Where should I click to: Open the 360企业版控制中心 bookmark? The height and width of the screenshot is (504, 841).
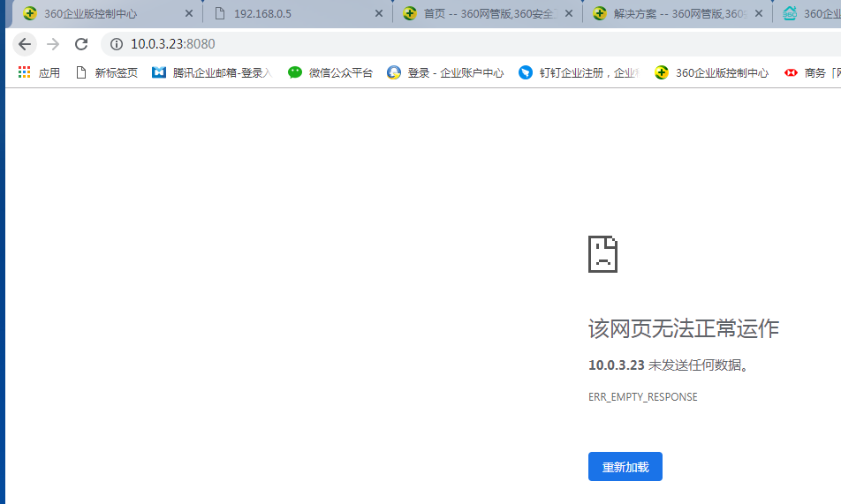(712, 73)
